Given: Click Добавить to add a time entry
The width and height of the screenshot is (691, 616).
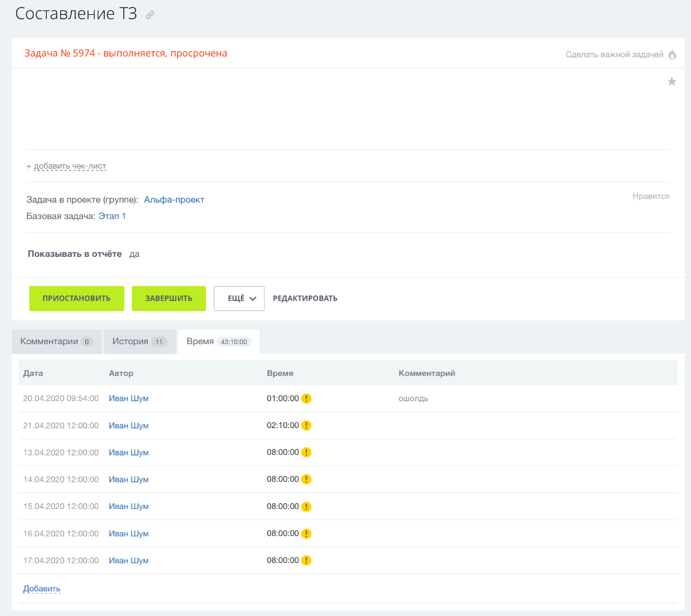Looking at the screenshot, I should tap(42, 589).
